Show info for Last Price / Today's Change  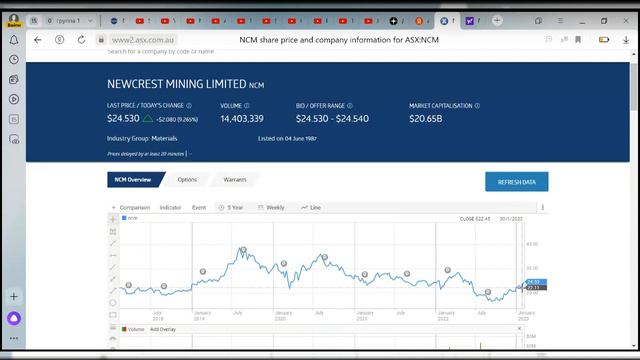[x=189, y=106]
